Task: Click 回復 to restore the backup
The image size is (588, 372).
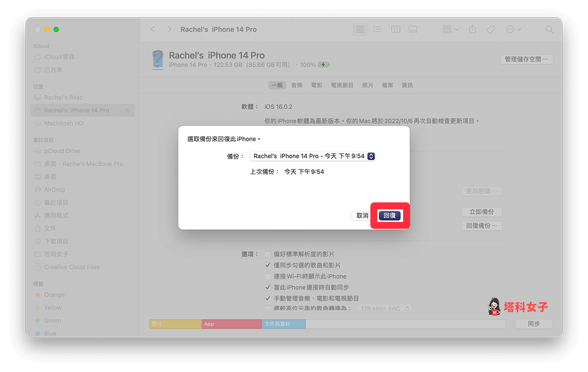Action: (390, 216)
